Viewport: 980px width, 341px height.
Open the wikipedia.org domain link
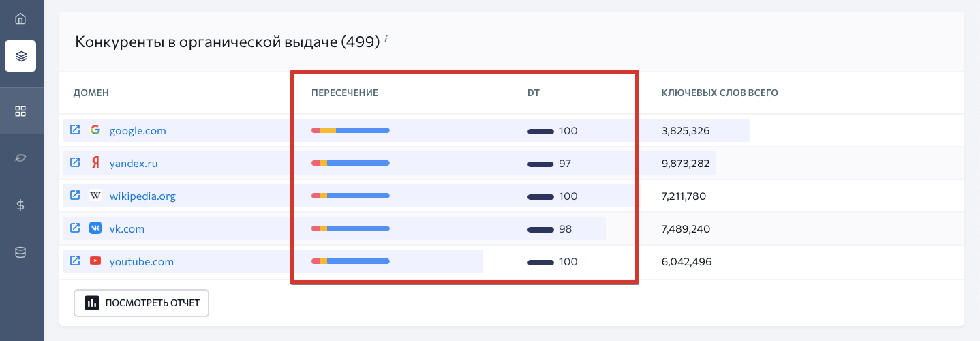point(142,196)
